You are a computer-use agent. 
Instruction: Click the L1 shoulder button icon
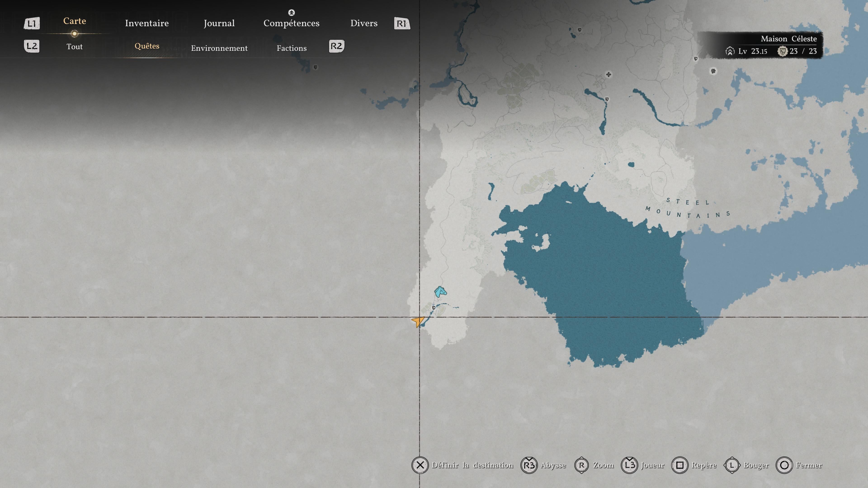click(x=32, y=23)
